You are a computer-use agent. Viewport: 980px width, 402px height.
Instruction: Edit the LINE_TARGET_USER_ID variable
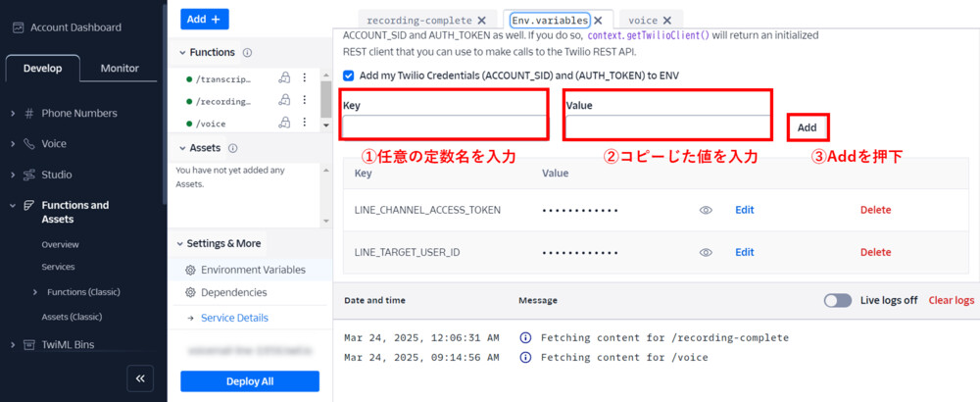745,253
